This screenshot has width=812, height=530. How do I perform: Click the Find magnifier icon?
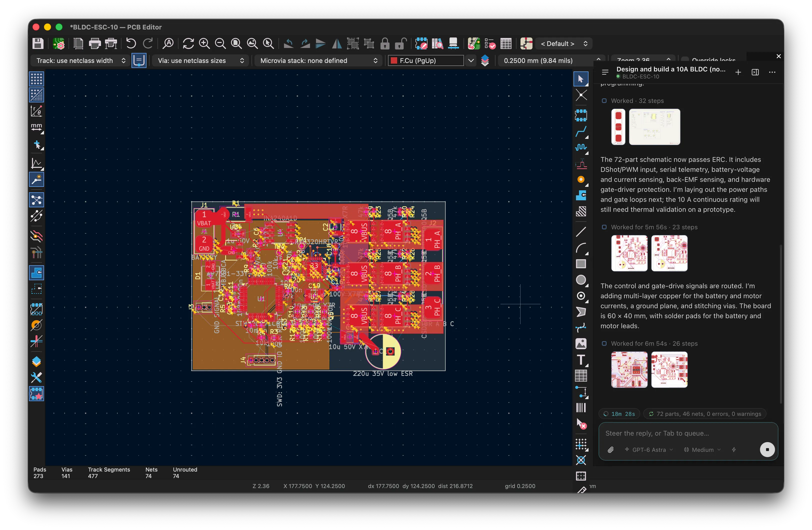coord(168,44)
